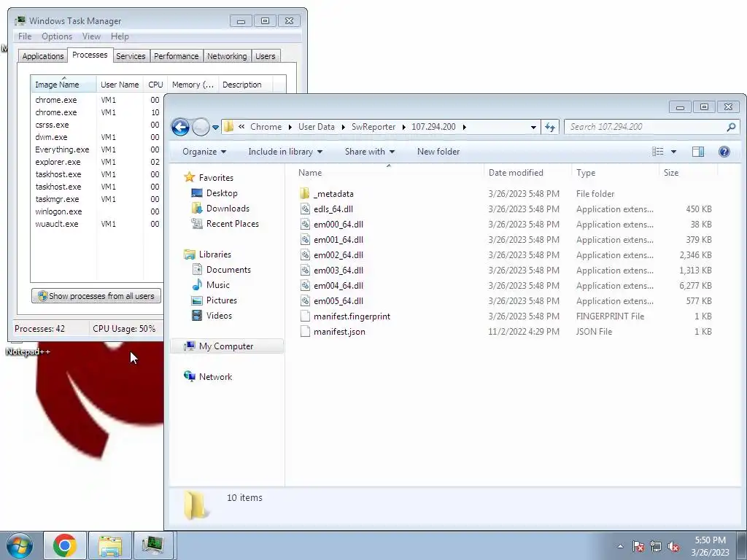
Task: Select Everything.exe process row
Action: pos(98,149)
